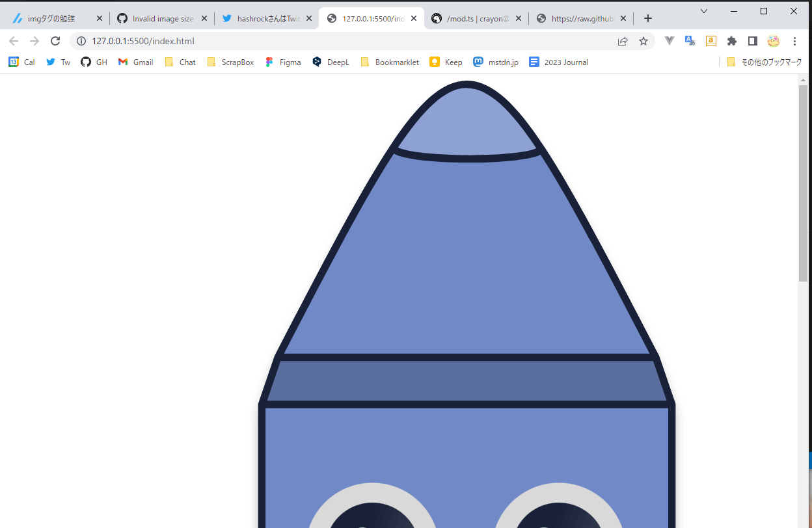Image resolution: width=812 pixels, height=528 pixels.
Task: Reload the current page
Action: pos(55,41)
